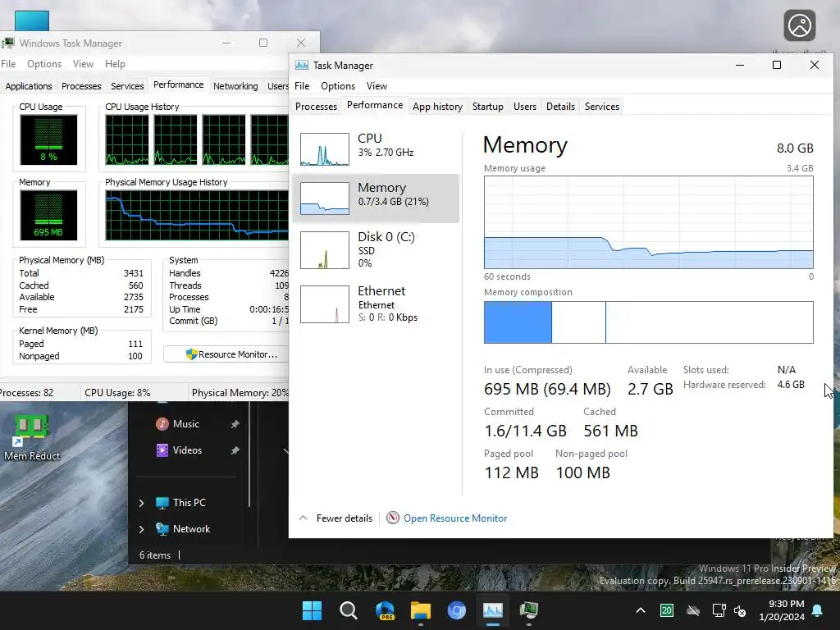Unpin Music using its pin icon
Image resolution: width=840 pixels, height=630 pixels.
pos(235,424)
